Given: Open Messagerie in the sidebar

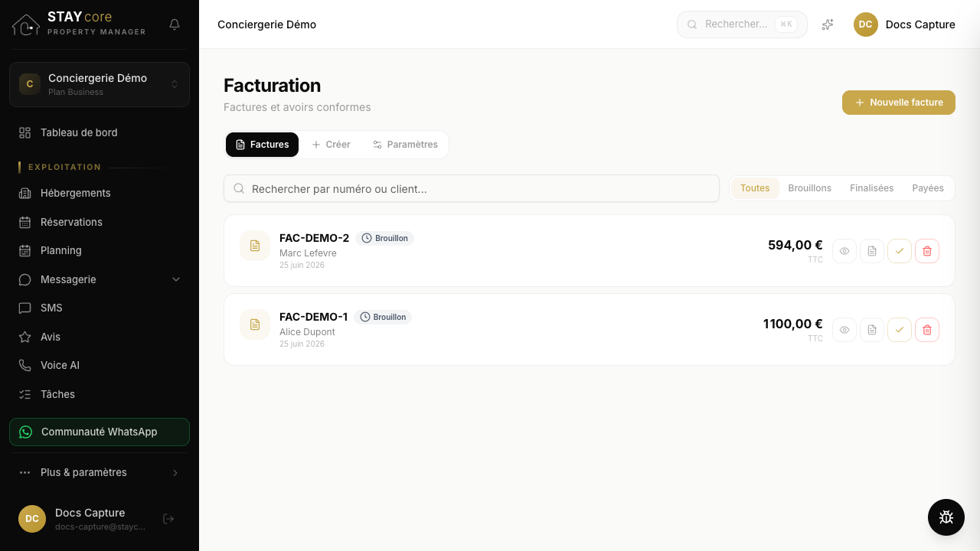Looking at the screenshot, I should pyautogui.click(x=100, y=279).
